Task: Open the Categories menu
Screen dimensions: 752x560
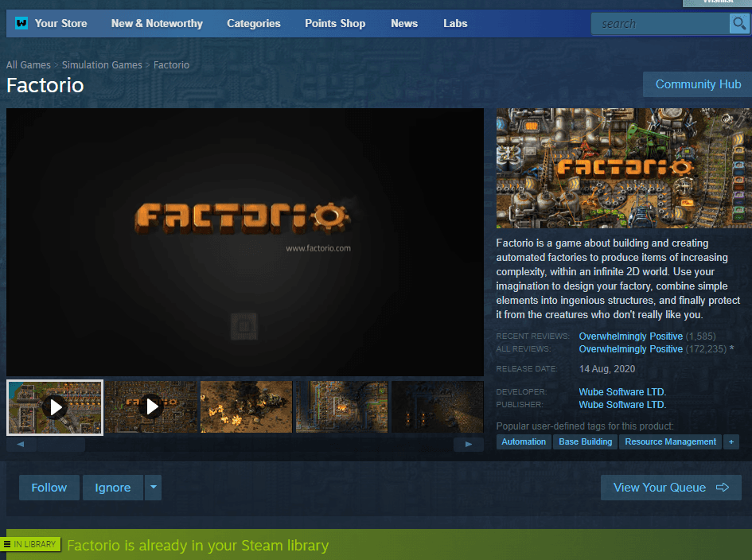Action: coord(254,24)
